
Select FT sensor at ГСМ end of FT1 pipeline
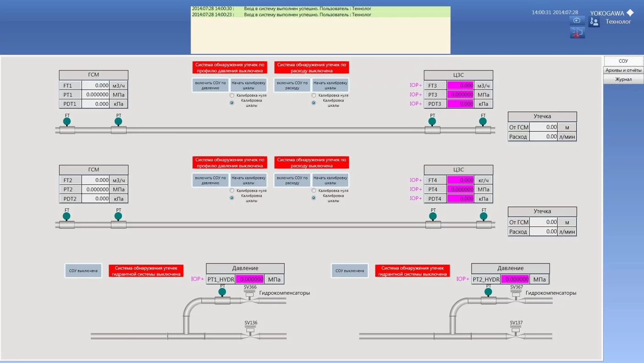(x=67, y=121)
